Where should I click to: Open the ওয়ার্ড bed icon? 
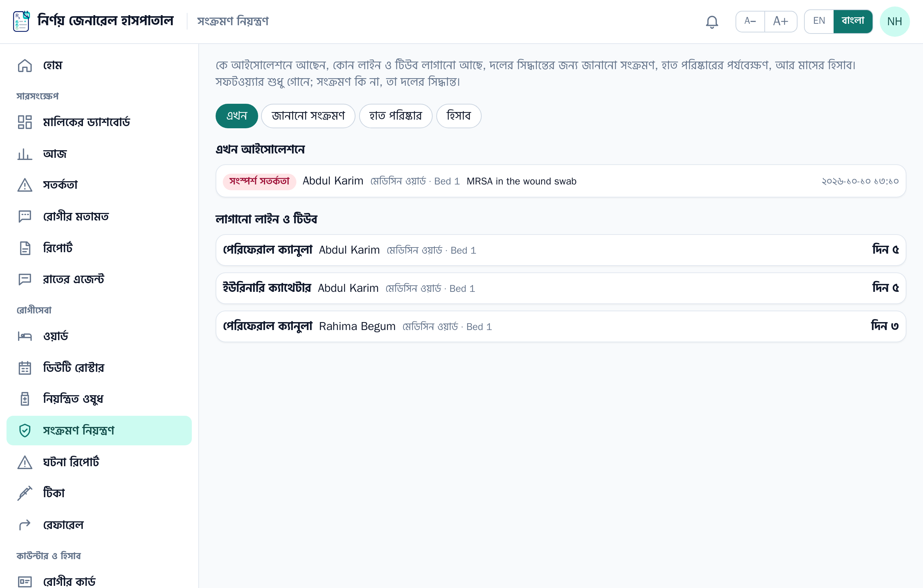click(25, 336)
